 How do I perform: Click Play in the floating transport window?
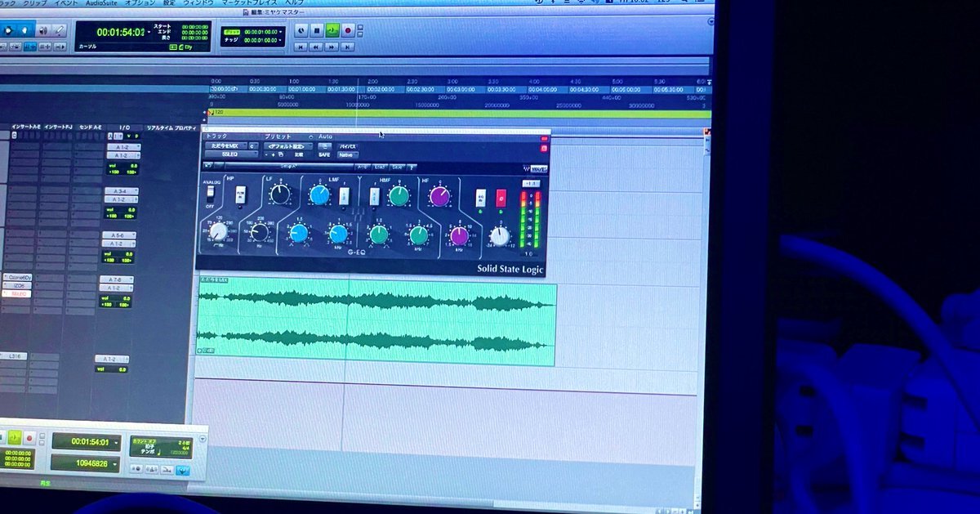point(14,439)
